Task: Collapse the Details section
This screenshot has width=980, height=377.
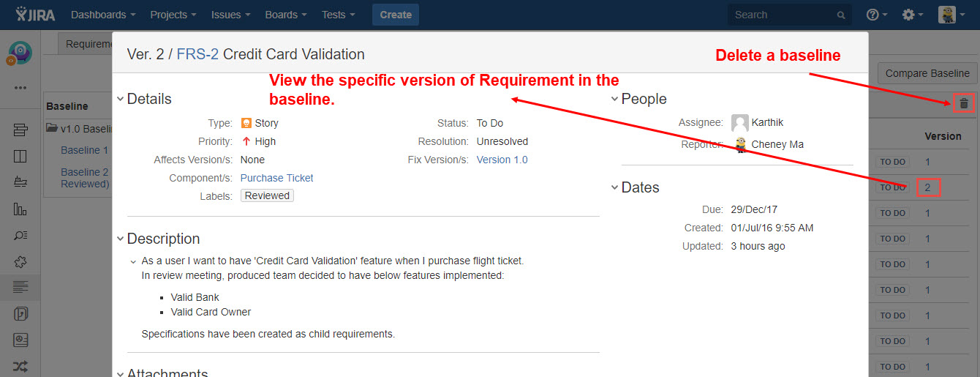Action: tap(120, 99)
